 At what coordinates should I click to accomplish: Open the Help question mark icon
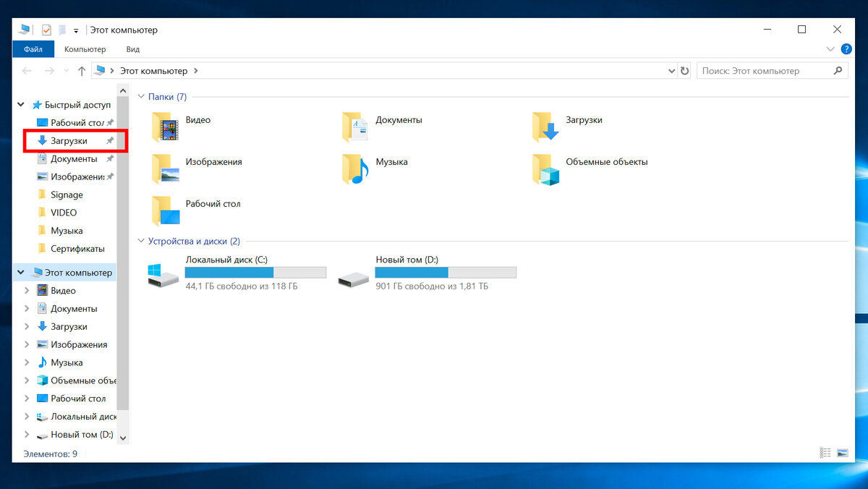(846, 48)
